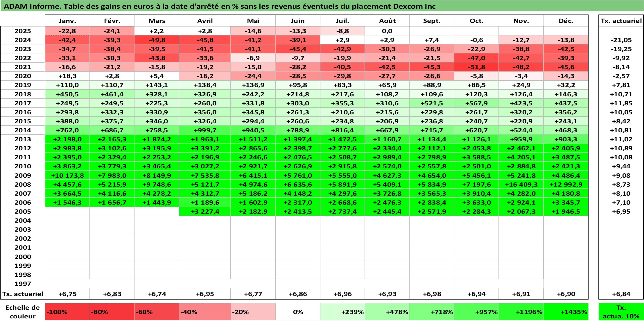Click cell +16 409,3 for November 2008
The width and height of the screenshot is (644, 321).
tap(521, 185)
